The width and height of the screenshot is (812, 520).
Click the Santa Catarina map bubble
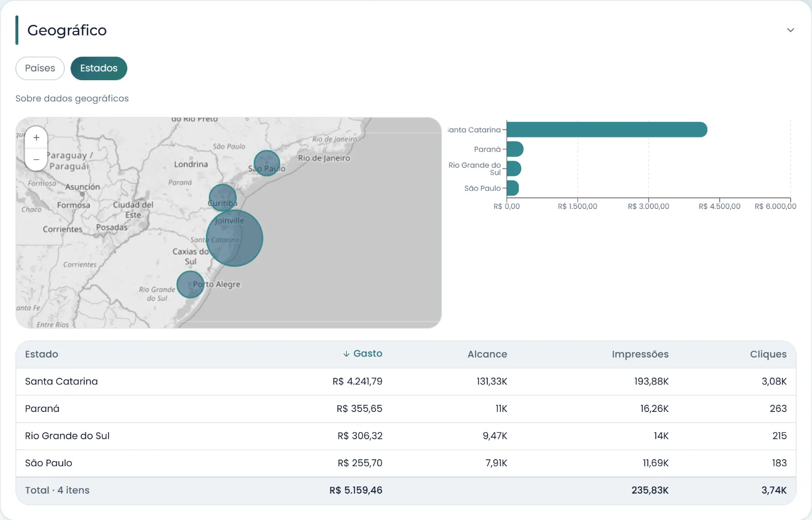pos(234,238)
